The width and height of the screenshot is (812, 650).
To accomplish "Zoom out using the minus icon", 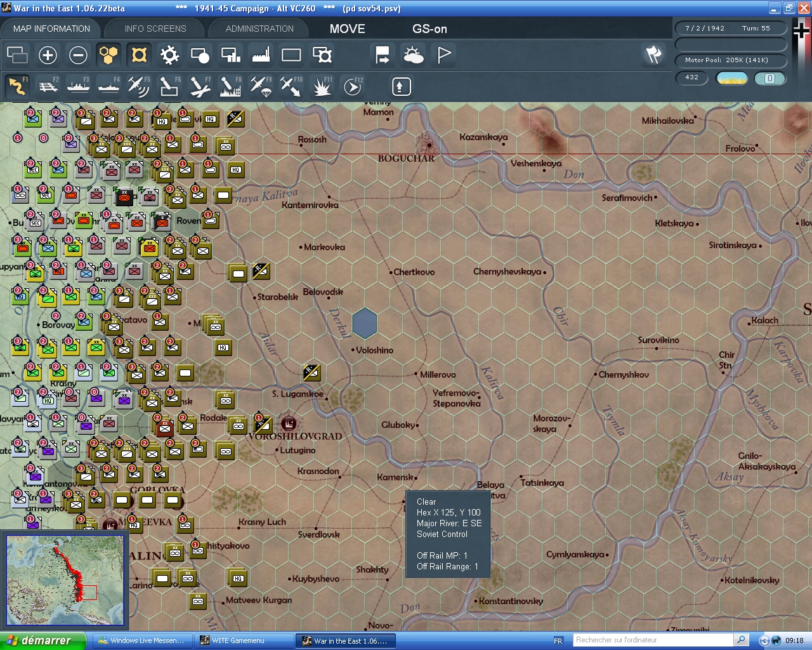I will pos(78,55).
